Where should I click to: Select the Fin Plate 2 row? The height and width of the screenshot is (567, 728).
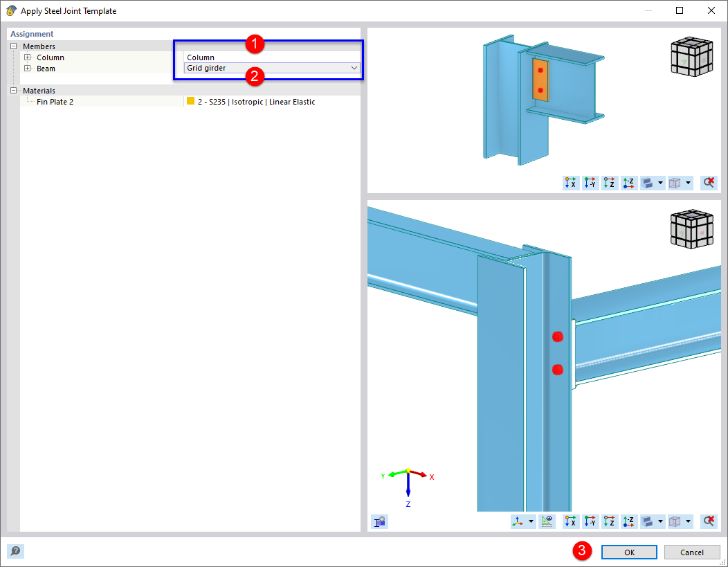(190, 102)
